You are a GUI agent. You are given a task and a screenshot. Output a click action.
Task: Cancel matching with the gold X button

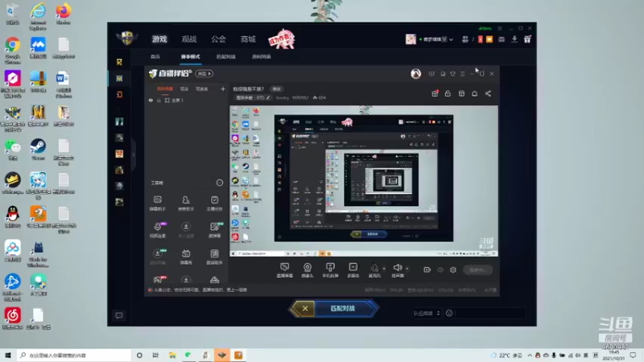pos(304,308)
